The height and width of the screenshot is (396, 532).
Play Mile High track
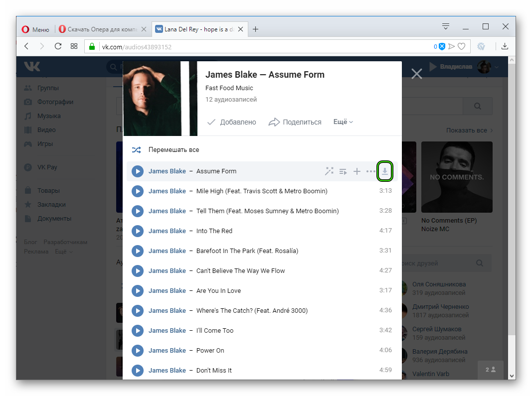click(x=138, y=191)
